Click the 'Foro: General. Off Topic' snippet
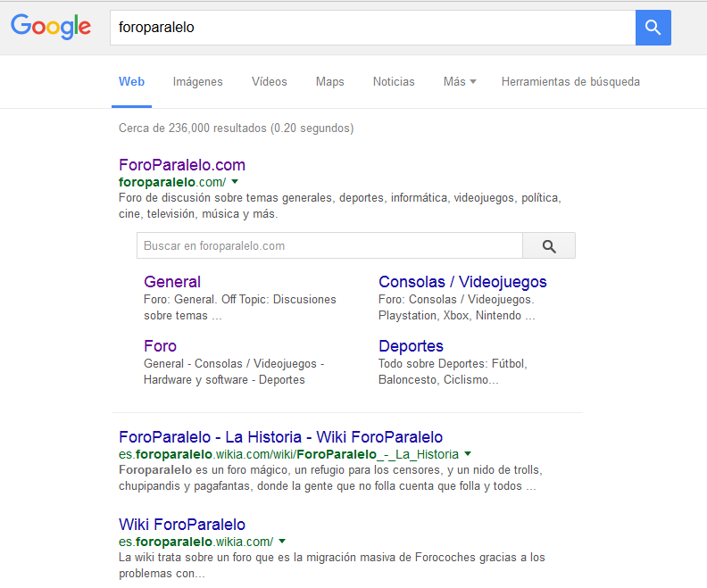Viewport: 707px width, 588px height. point(240,307)
